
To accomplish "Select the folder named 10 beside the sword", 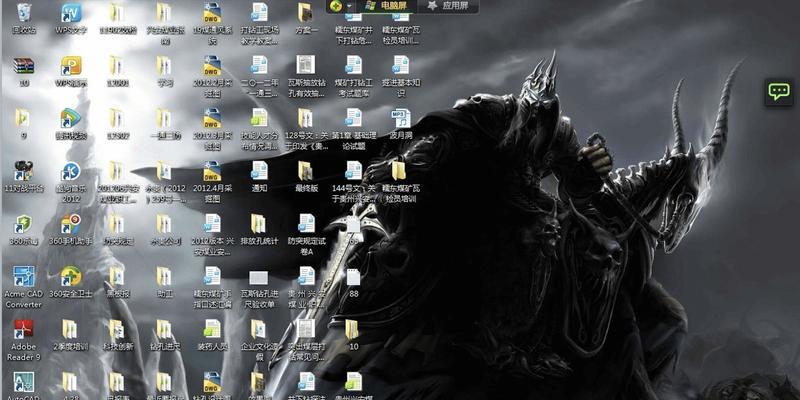I will (x=353, y=335).
